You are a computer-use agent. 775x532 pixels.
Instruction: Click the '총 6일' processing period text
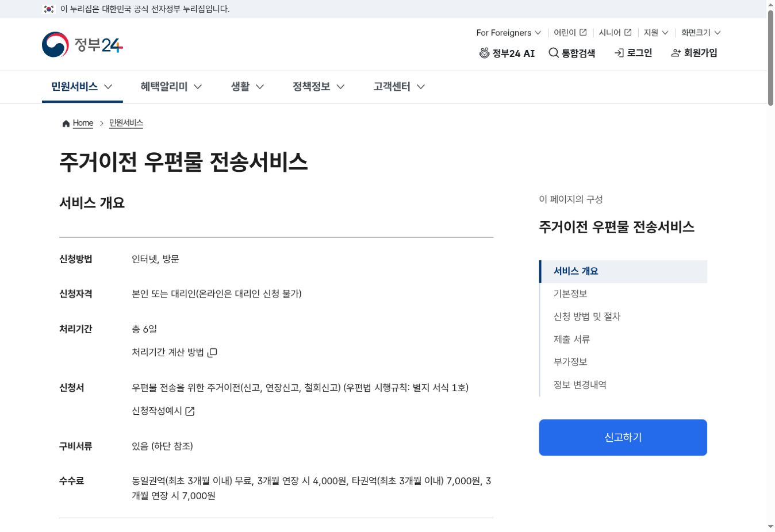144,329
